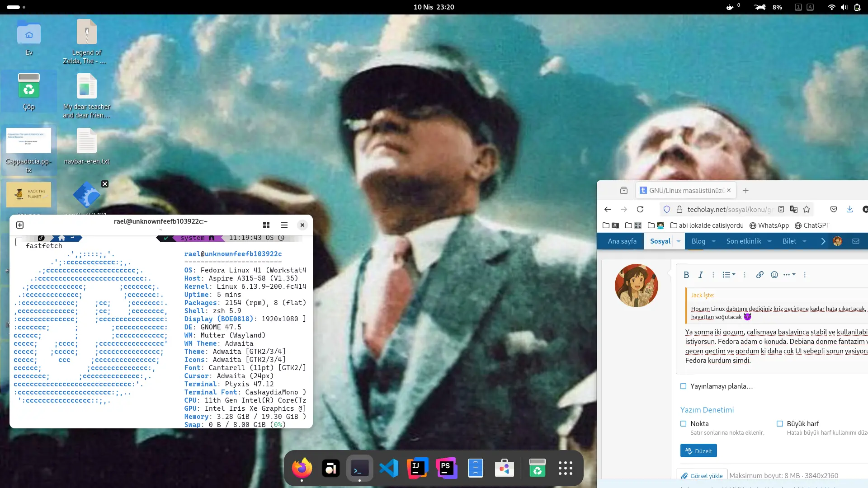The width and height of the screenshot is (868, 488).
Task: Launch IntelliJ IDEA from the dock
Action: 417,468
